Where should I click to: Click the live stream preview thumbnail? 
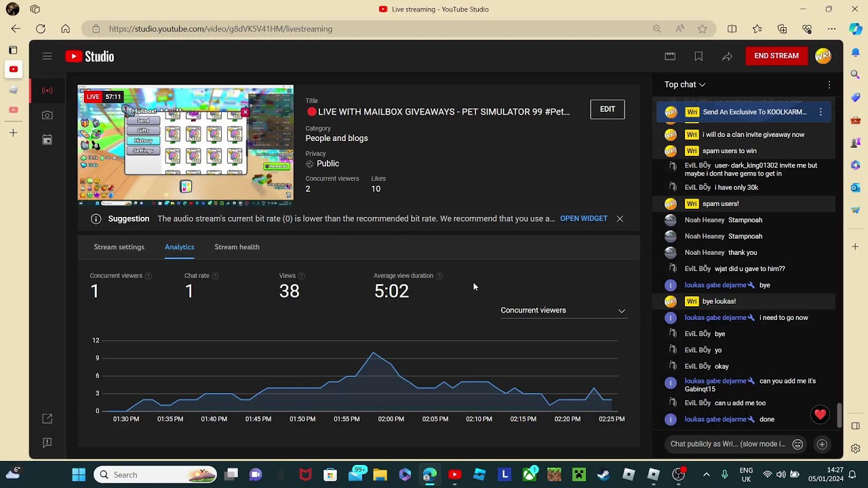point(185,144)
